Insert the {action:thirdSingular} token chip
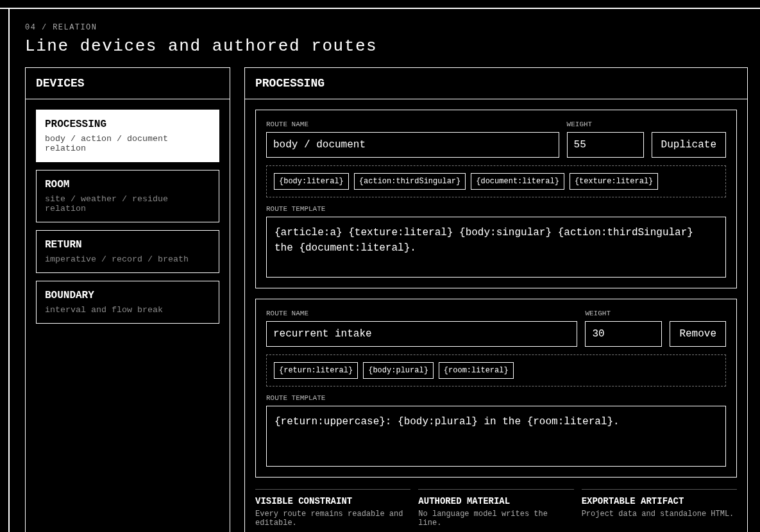 410,181
